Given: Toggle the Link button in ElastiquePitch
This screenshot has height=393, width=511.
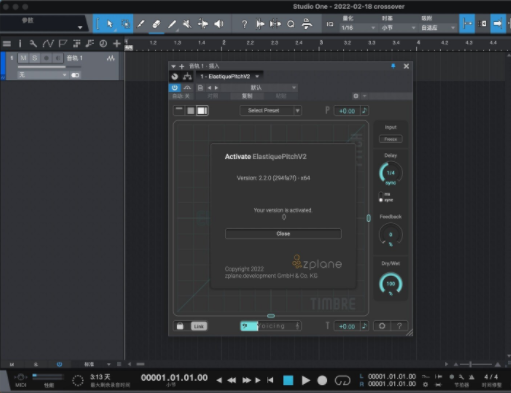Looking at the screenshot, I should point(199,326).
